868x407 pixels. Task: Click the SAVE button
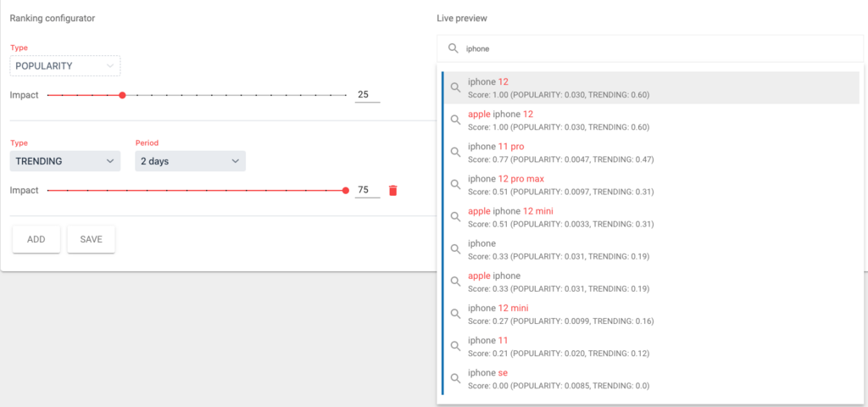92,239
